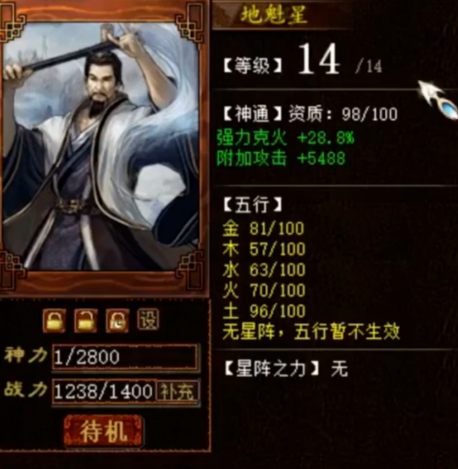Screen dimensions: 458x469
Task: Select the 强力克火 +28.8% skill entry
Action: click(285, 137)
